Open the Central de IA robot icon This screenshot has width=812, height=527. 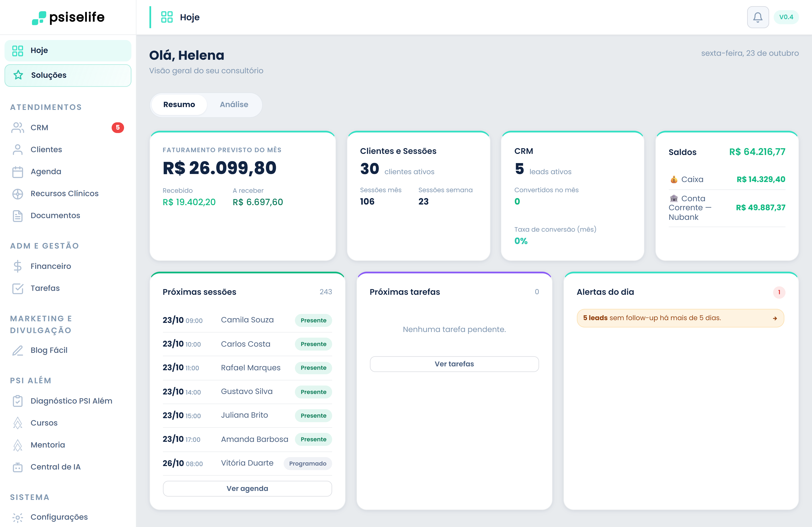(x=17, y=467)
